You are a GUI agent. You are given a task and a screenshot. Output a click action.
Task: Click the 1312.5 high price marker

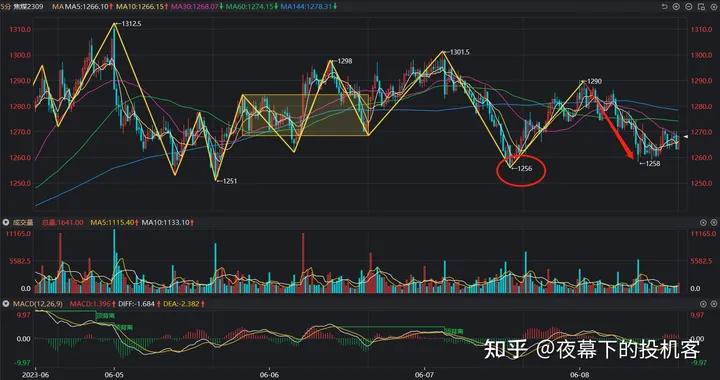click(x=130, y=23)
